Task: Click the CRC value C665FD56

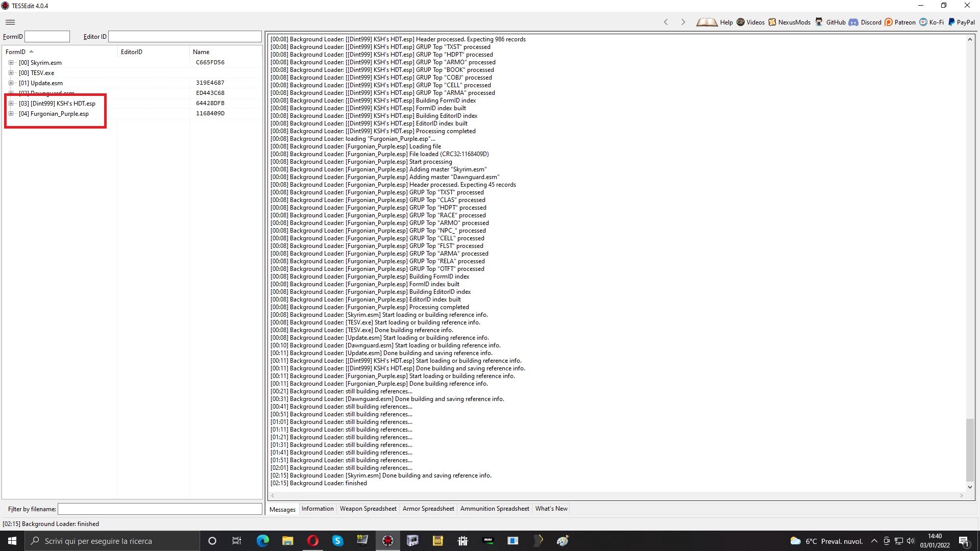Action: pos(210,63)
